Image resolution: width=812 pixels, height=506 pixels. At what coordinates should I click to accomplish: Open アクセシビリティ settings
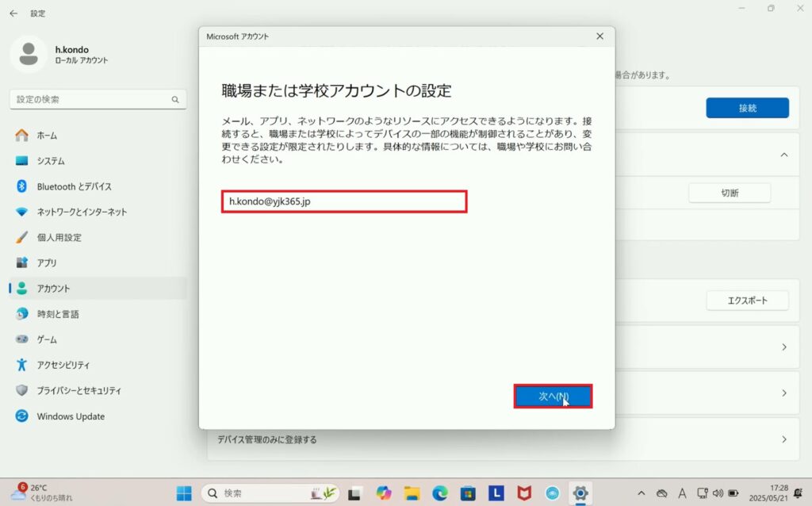(x=63, y=365)
